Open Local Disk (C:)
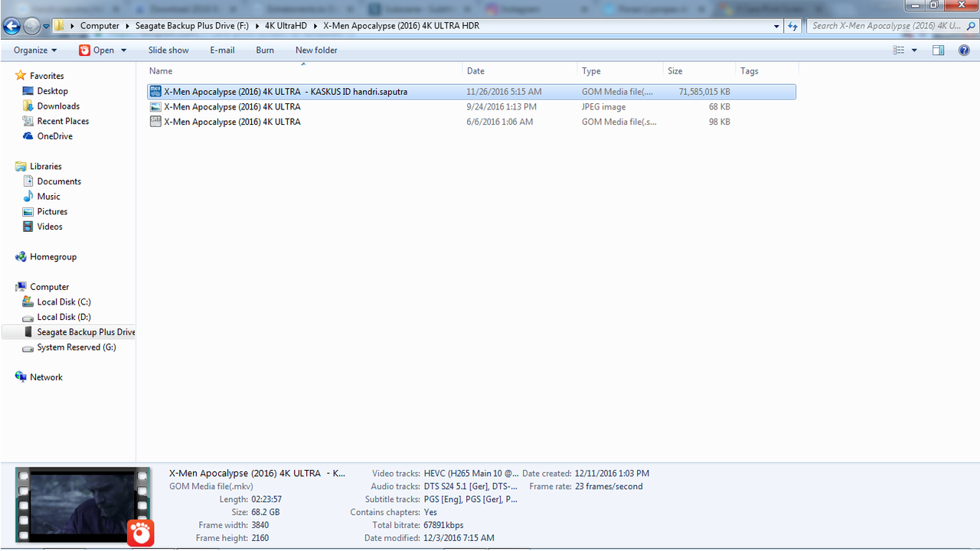The image size is (980, 551). tap(64, 302)
